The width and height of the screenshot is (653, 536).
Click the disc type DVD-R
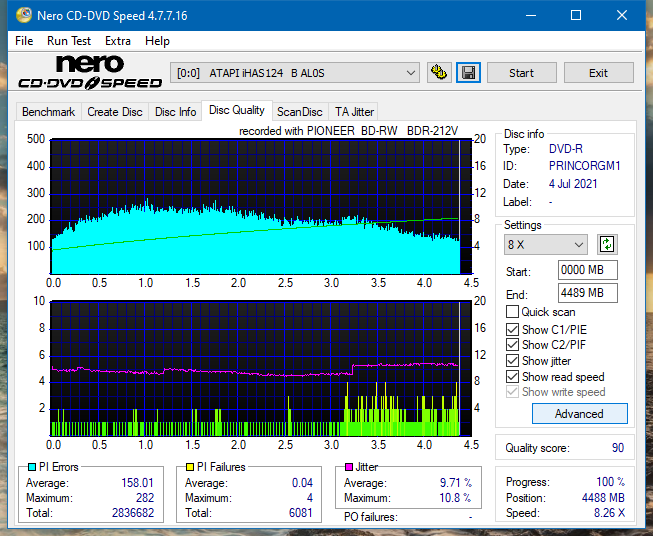point(566,149)
